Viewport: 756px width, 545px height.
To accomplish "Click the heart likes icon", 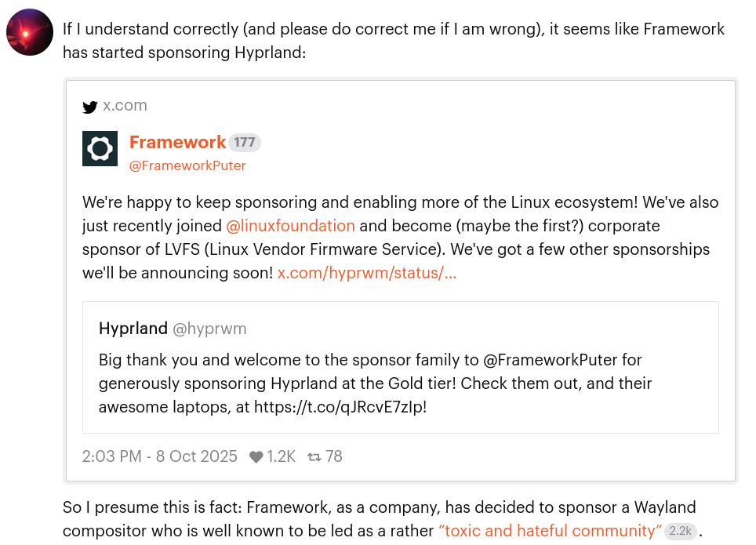I will pos(256,457).
